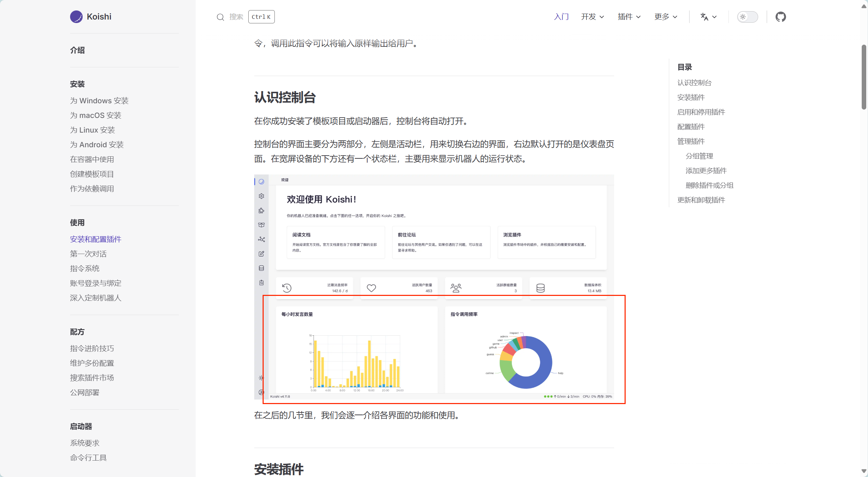Open 公网部署 recipe page

click(85, 393)
